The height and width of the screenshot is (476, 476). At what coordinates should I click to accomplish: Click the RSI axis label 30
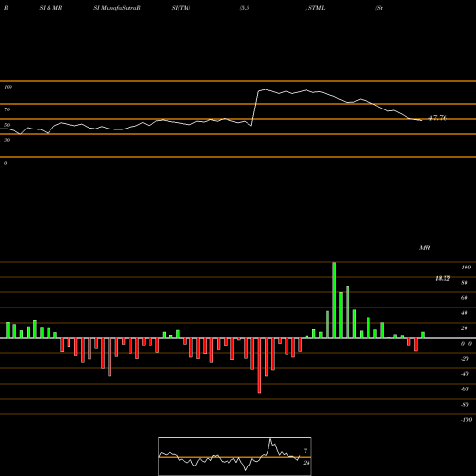tap(7, 140)
